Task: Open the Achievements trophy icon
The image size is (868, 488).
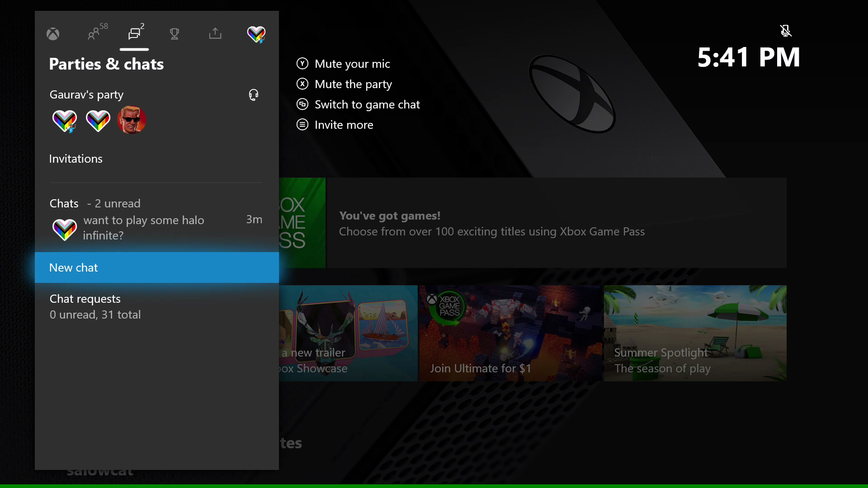Action: (x=175, y=34)
